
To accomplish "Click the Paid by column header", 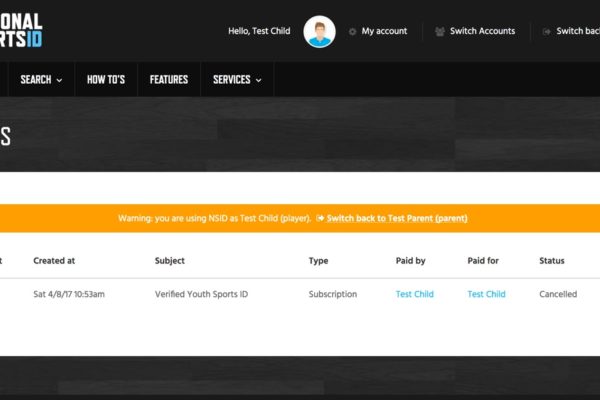I will pos(411,261).
